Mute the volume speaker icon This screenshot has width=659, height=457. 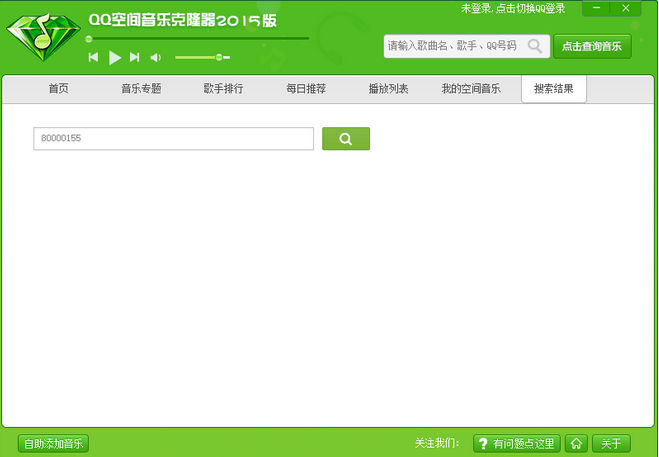pos(156,58)
